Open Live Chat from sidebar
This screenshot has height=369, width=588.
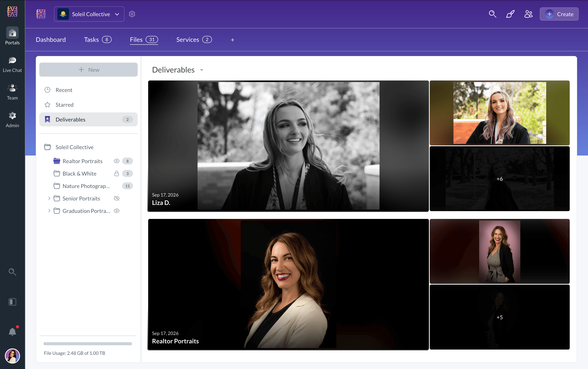tap(12, 64)
